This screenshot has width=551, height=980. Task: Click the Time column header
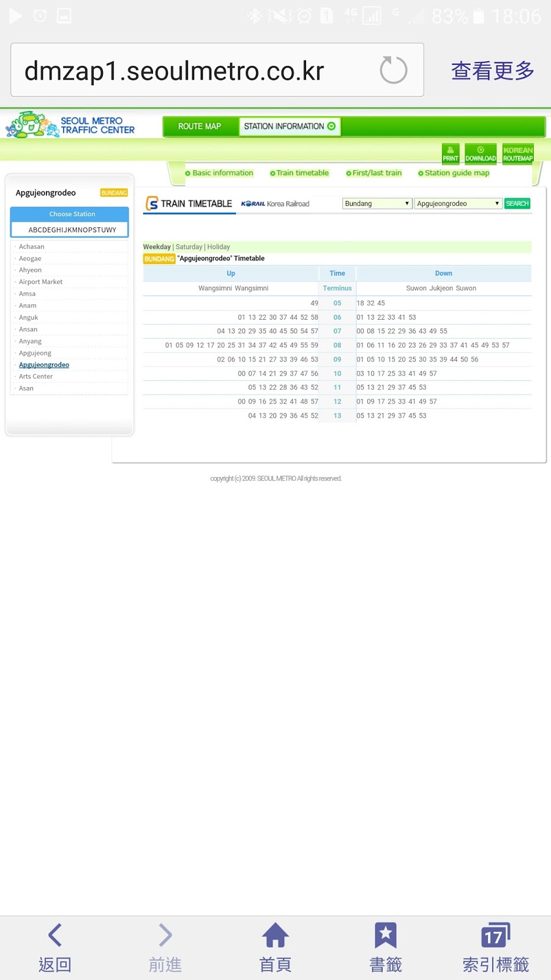tap(337, 273)
